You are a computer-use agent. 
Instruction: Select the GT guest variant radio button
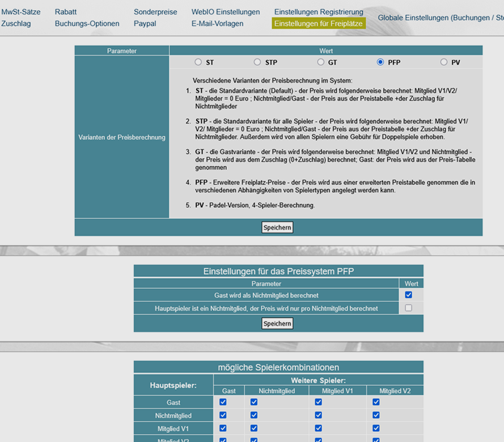[x=320, y=62]
